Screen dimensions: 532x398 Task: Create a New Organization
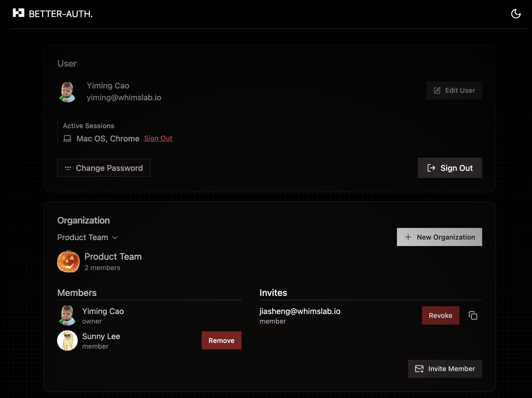click(439, 237)
